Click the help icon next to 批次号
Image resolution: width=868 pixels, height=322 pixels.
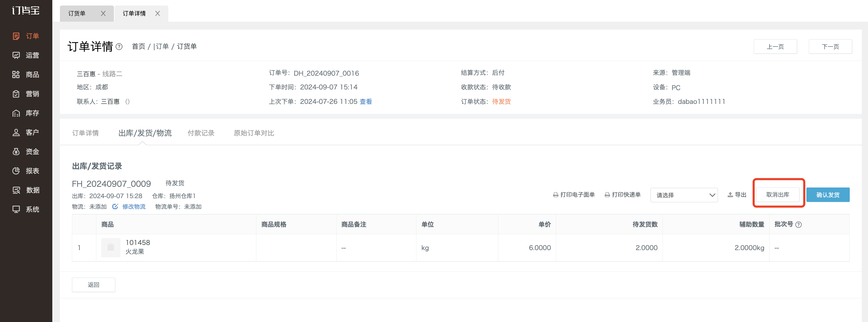click(x=799, y=225)
